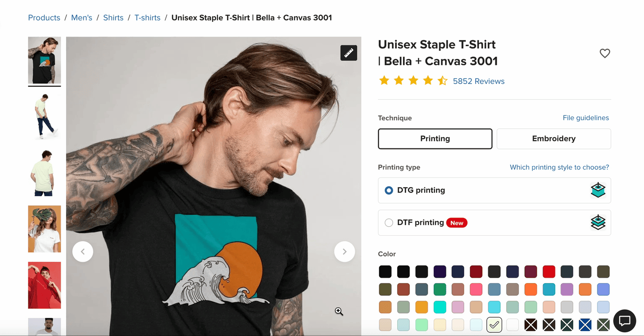Add product to wishlist with heart icon

(x=605, y=53)
